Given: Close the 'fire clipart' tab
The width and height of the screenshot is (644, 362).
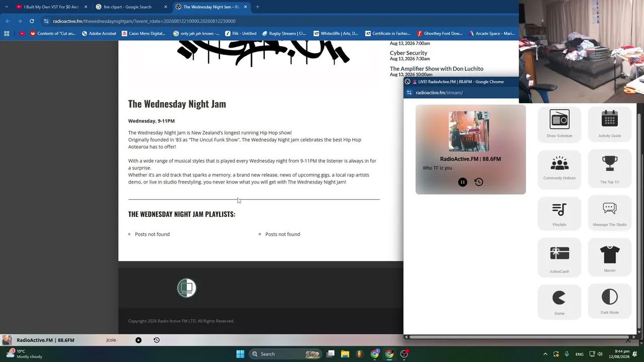Looking at the screenshot, I should [x=166, y=7].
